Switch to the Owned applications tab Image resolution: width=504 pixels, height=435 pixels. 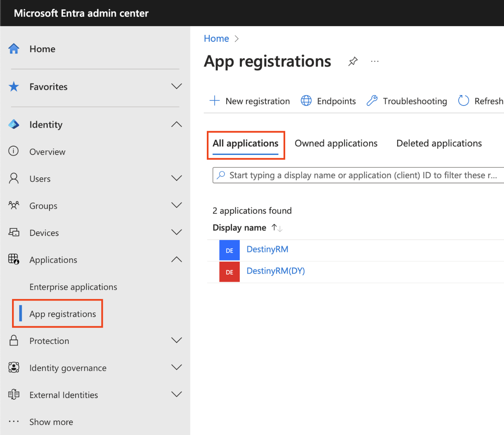(336, 143)
